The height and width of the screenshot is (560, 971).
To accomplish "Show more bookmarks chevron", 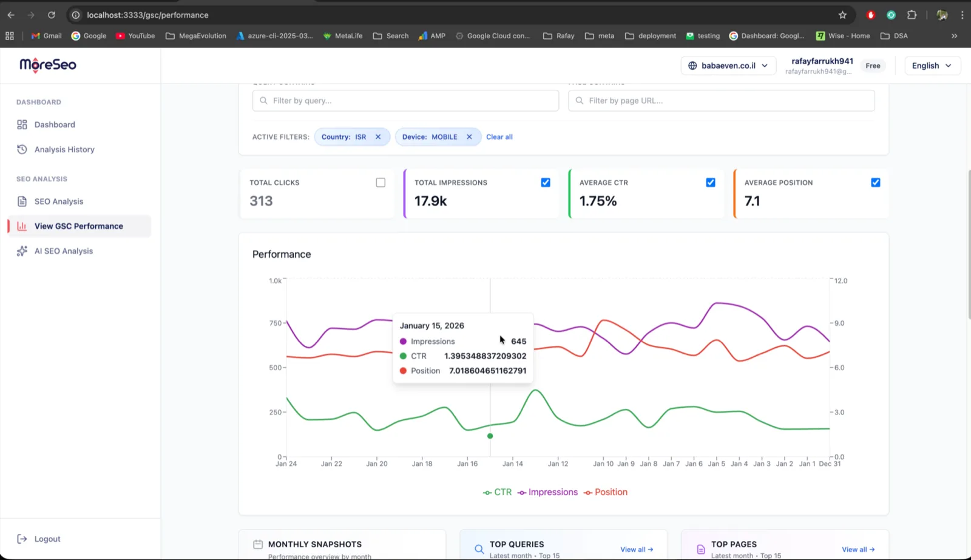I will 954,36.
